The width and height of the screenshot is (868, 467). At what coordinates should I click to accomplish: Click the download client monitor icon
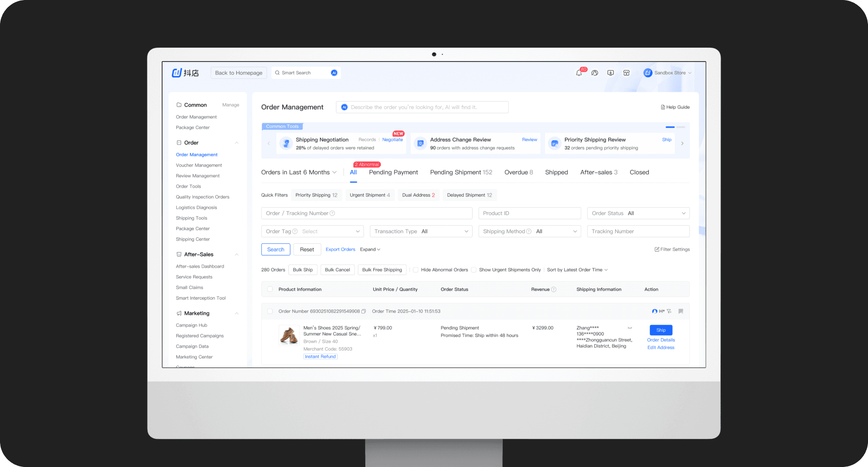click(610, 73)
